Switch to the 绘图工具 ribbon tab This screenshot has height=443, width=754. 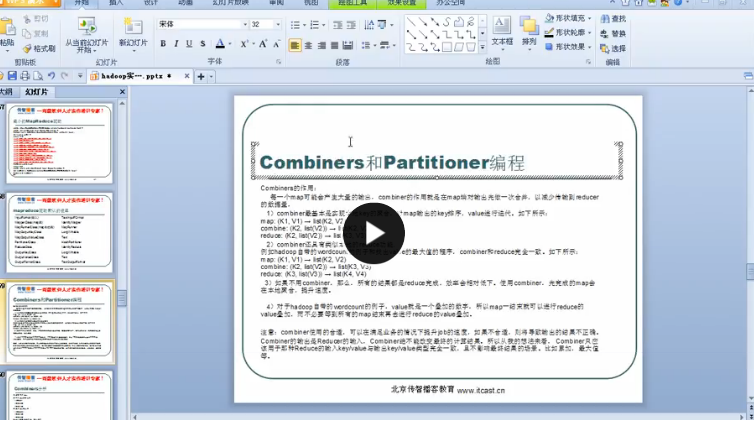coord(352,3)
